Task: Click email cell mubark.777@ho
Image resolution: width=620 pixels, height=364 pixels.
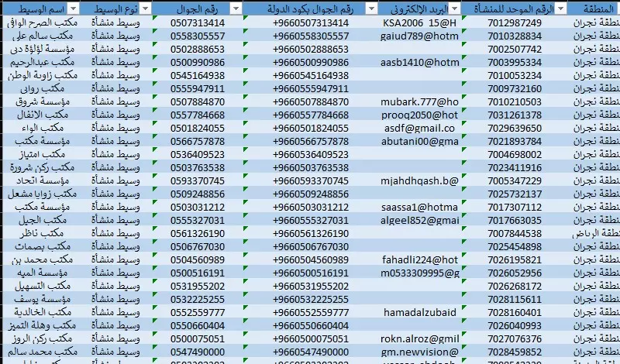Action: click(419, 101)
